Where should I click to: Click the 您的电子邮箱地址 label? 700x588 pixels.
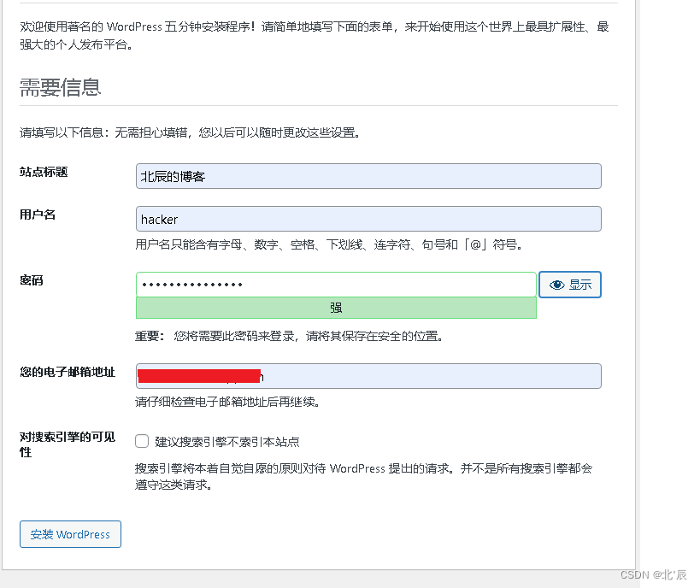coord(68,372)
